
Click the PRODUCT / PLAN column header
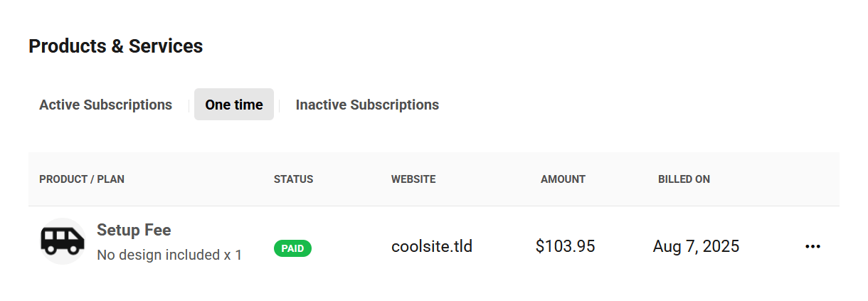point(82,179)
